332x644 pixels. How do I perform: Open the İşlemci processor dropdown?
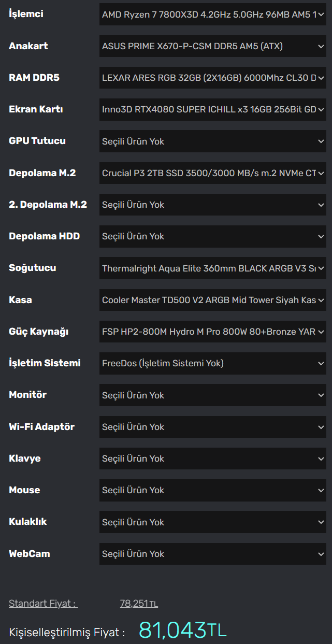tap(212, 15)
